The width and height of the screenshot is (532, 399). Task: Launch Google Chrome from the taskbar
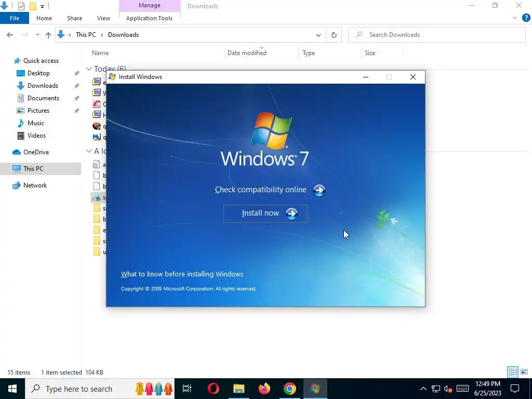(x=289, y=389)
